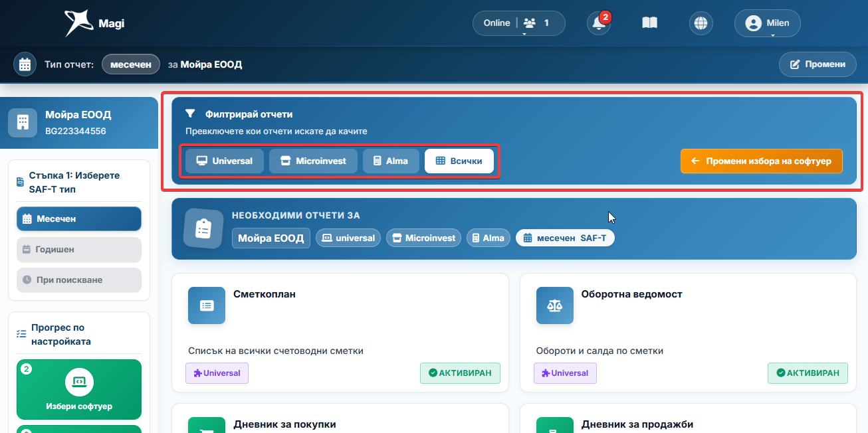Image resolution: width=868 pixels, height=433 pixels.
Task: Click the месечен report type pill
Action: (131, 64)
